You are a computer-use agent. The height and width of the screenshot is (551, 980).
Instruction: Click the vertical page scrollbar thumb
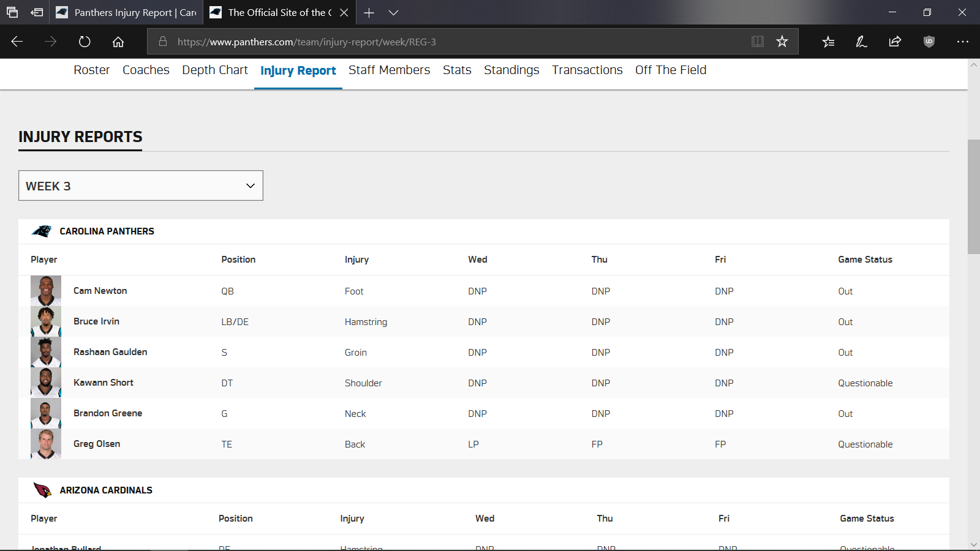[x=974, y=197]
